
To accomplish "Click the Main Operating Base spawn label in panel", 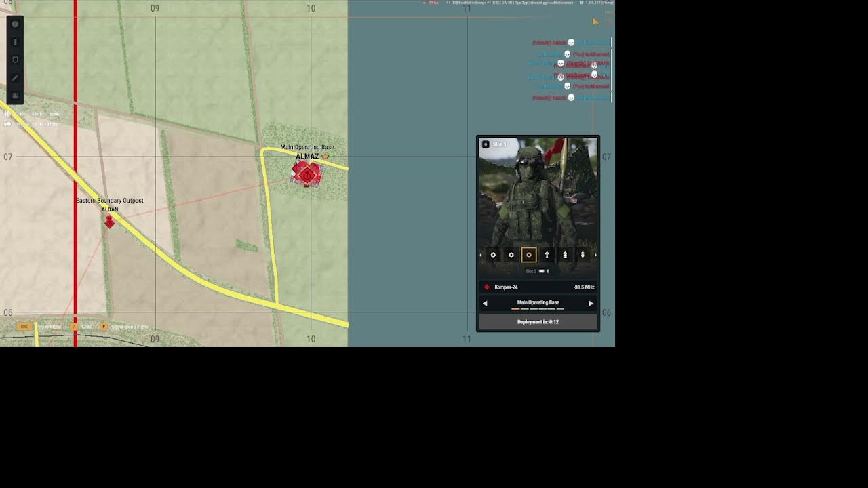I will click(x=538, y=302).
